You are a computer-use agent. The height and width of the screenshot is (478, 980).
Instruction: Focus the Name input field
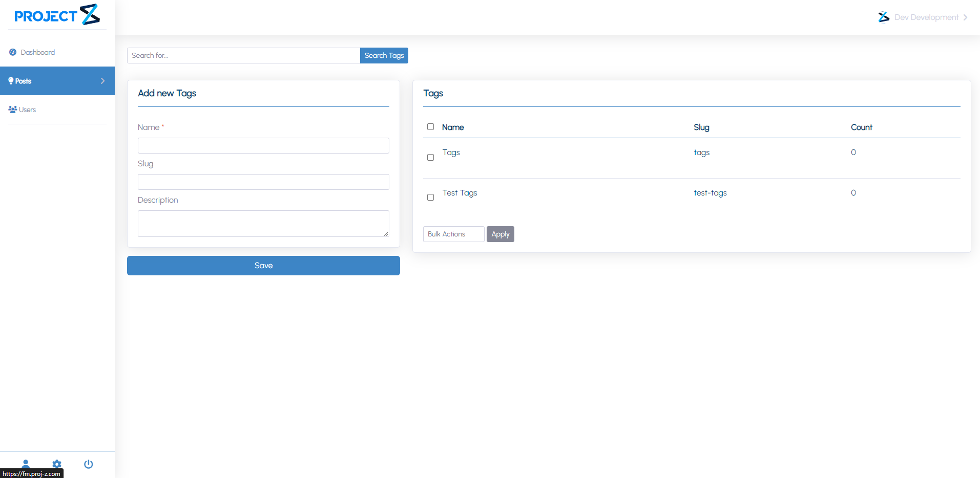coord(263,145)
